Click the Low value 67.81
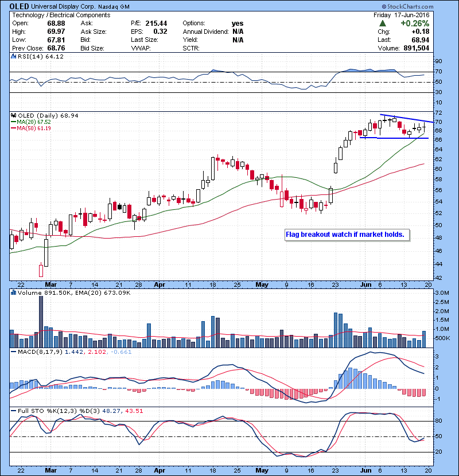Viewport: 459px width, 476px height. (56, 40)
